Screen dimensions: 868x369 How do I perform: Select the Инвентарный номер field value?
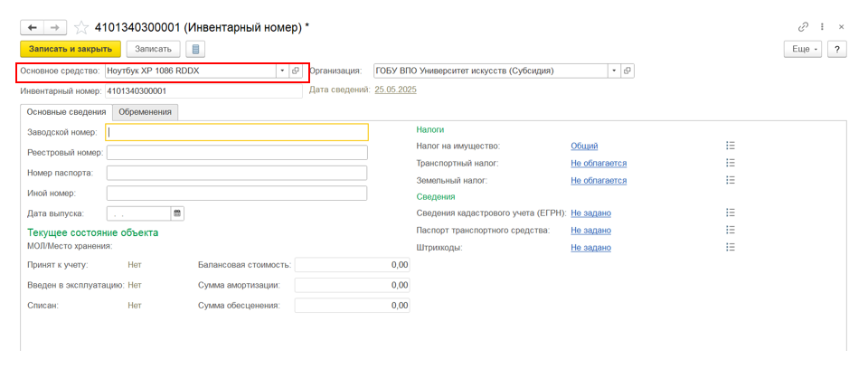203,90
